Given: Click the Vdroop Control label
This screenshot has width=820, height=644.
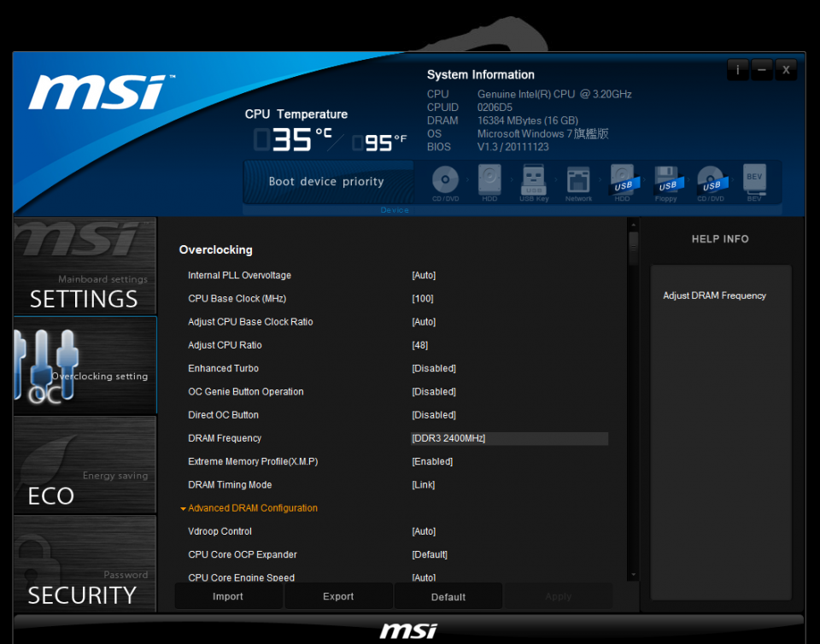Looking at the screenshot, I should pyautogui.click(x=220, y=531).
